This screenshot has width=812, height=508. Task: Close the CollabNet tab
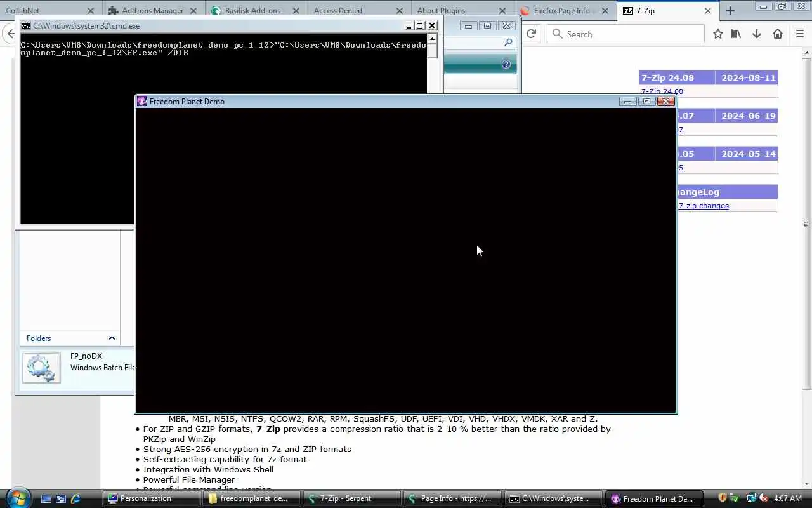90,11
